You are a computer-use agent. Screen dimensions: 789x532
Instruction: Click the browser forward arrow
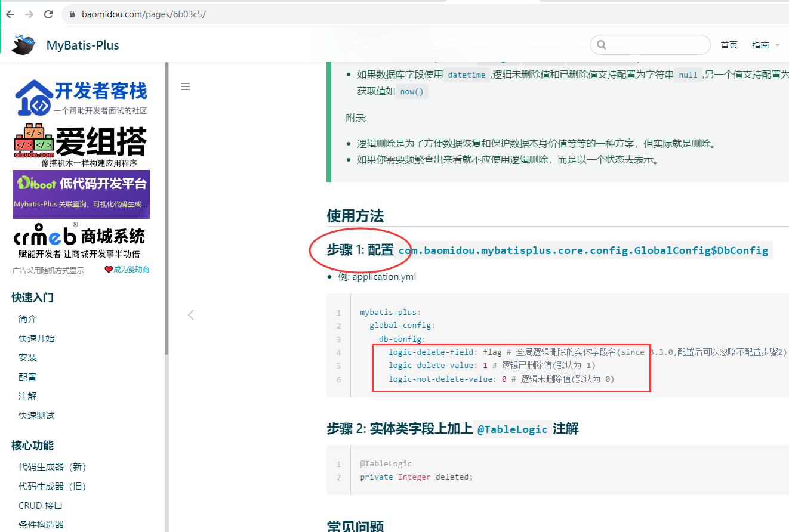[x=29, y=14]
